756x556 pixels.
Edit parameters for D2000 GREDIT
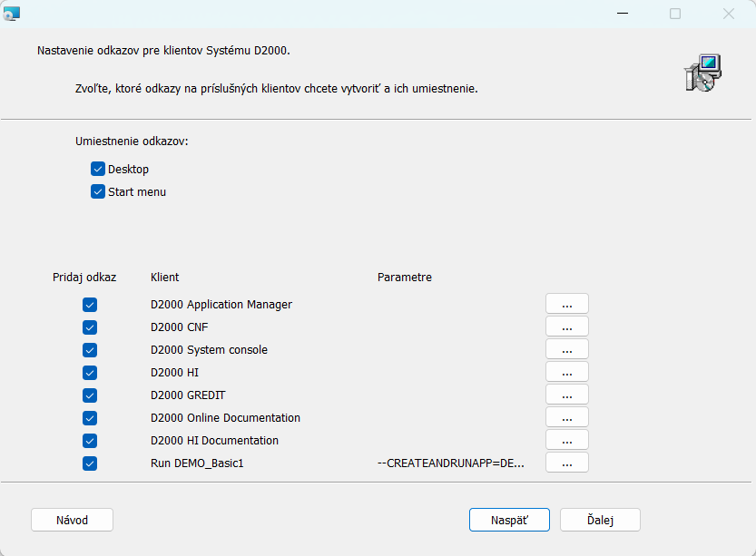566,395
